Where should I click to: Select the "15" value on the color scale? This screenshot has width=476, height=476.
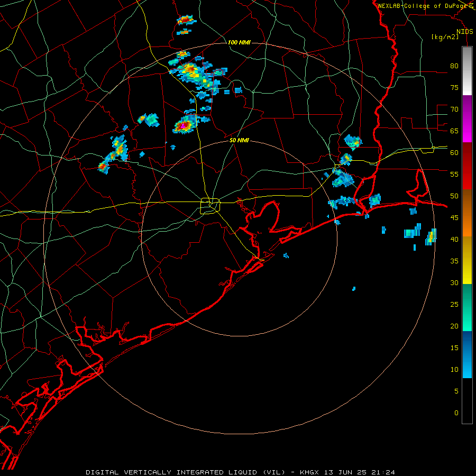click(454, 347)
